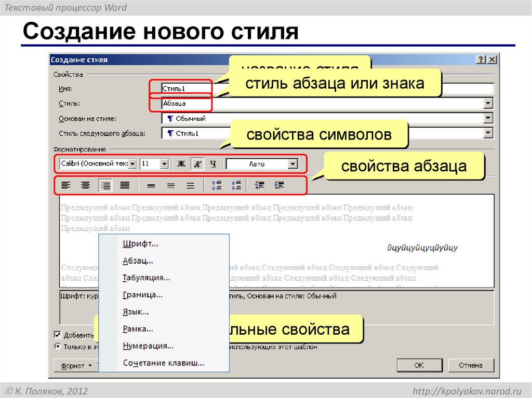Confirm style creation with ОК
Screen dimensions: 532x398
click(x=419, y=365)
